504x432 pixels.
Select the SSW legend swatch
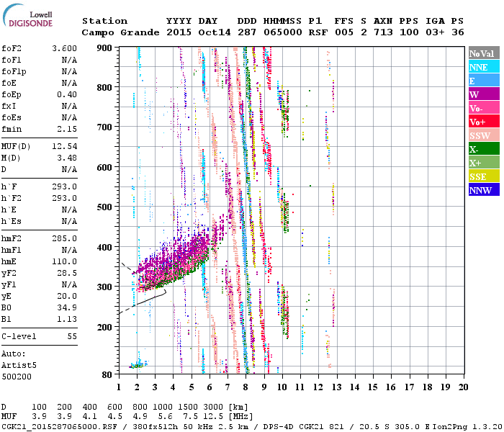[484, 135]
